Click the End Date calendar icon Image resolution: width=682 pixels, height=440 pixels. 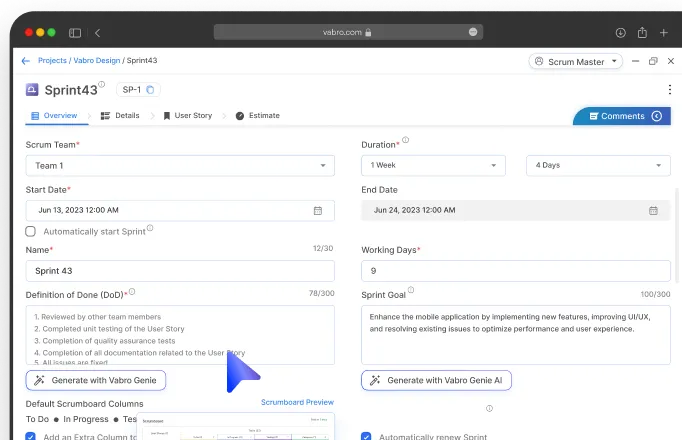click(x=653, y=211)
